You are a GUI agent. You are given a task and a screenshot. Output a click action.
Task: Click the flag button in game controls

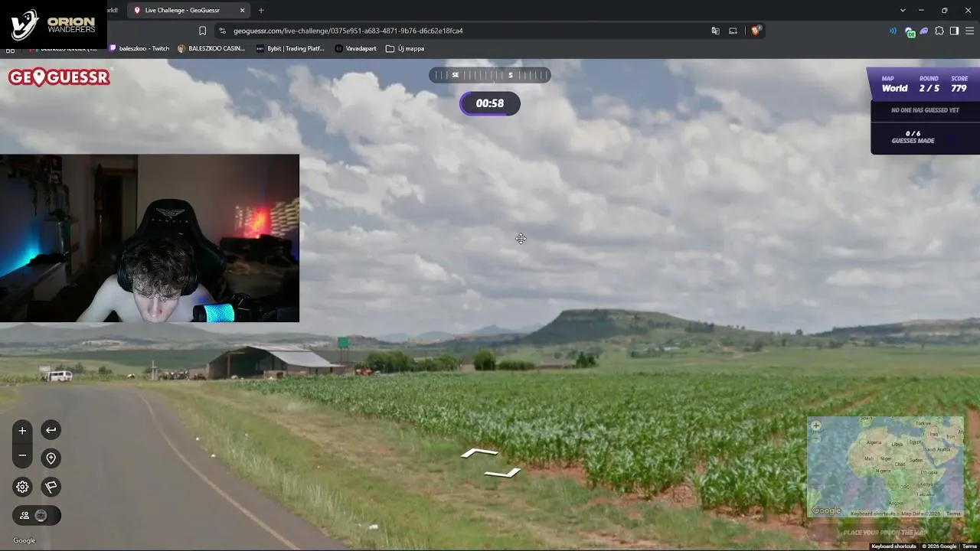[51, 487]
